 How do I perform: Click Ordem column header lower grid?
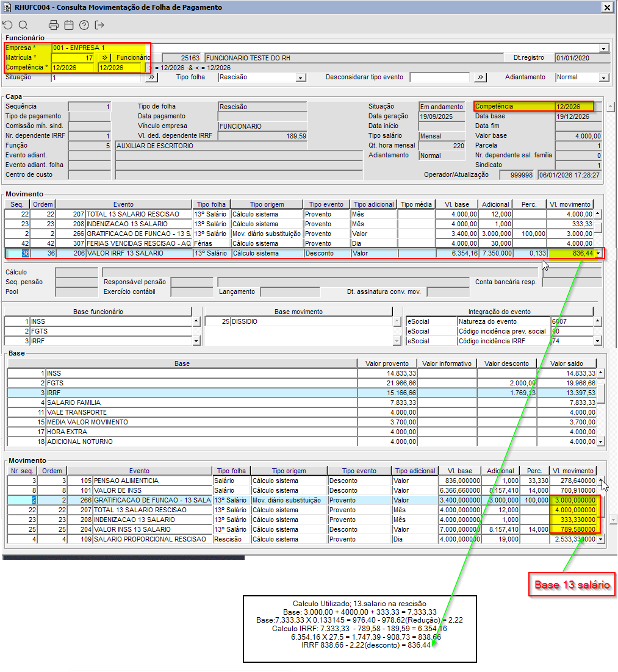(x=52, y=471)
